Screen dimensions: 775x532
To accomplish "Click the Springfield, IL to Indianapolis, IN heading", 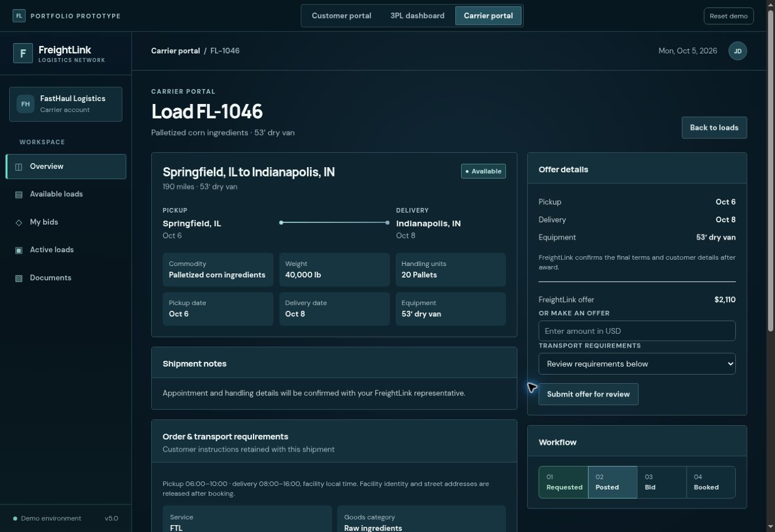I will [248, 172].
